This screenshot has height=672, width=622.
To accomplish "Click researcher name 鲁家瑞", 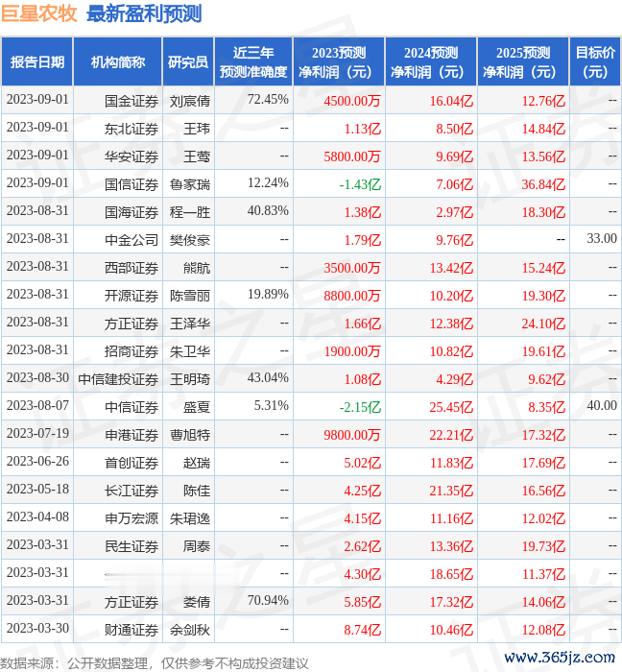I will [190, 184].
